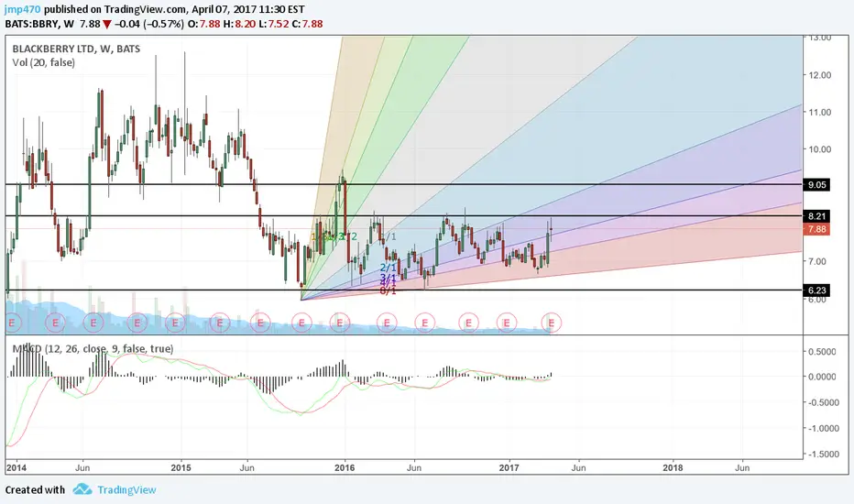
Task: Click the TradingView logo icon at the bottom
Action: click(82, 489)
